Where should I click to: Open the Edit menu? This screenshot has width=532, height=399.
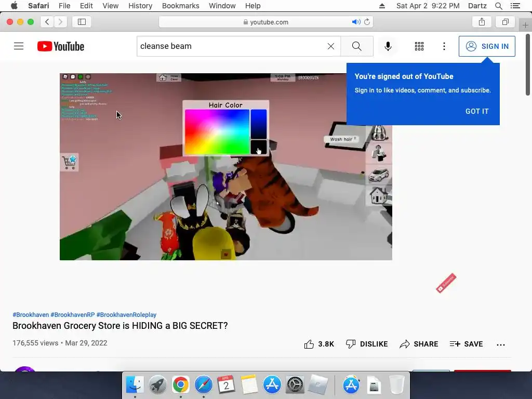click(x=86, y=6)
